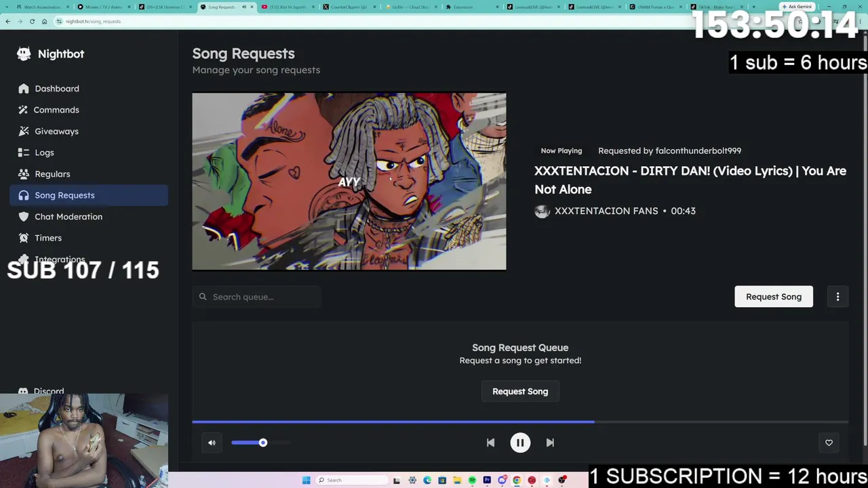Image resolution: width=868 pixels, height=488 pixels.
Task: Click the Ask Gemini button
Action: (797, 7)
